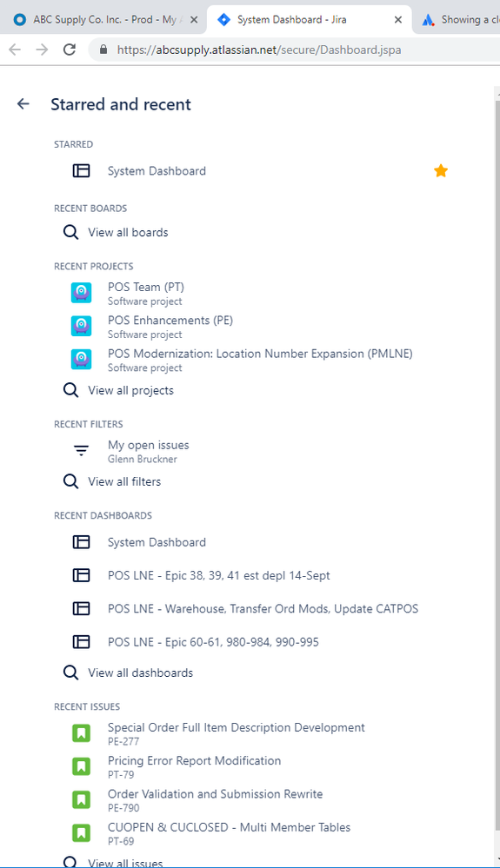Viewport: 500px width, 868px height.
Task: Click magnifier icon beside View all projects
Action: coord(71,390)
